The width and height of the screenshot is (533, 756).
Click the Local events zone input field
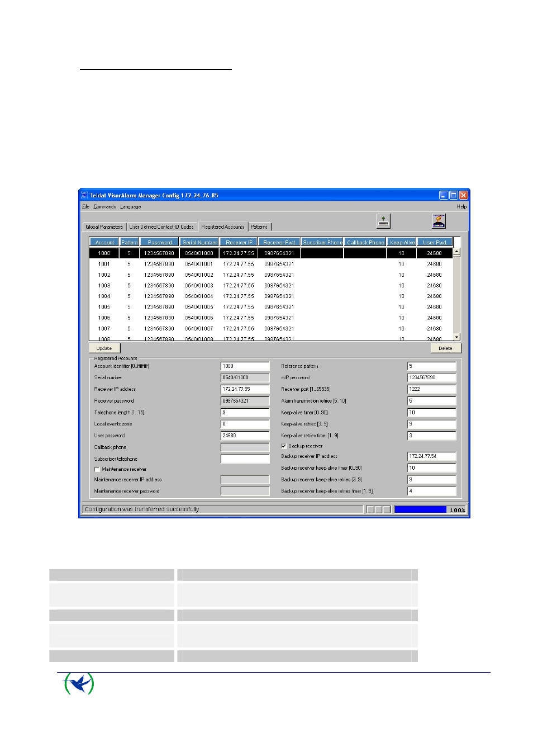(245, 424)
